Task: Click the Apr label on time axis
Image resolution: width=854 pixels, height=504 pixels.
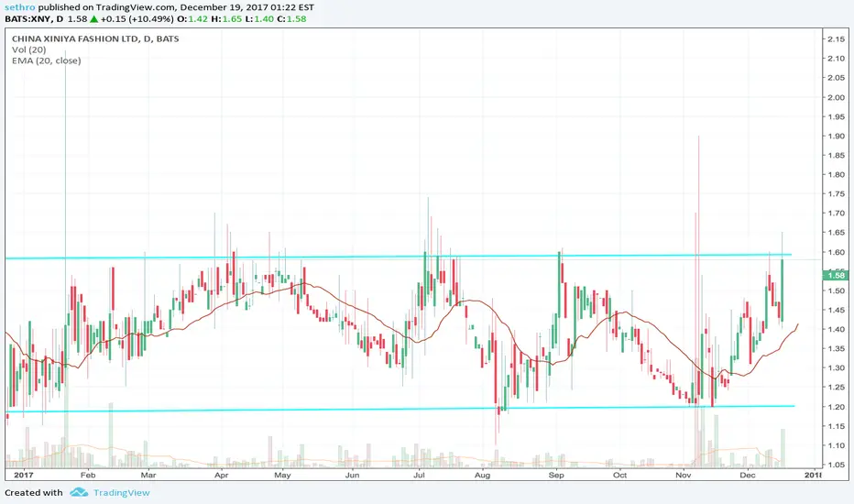Action: pos(221,475)
